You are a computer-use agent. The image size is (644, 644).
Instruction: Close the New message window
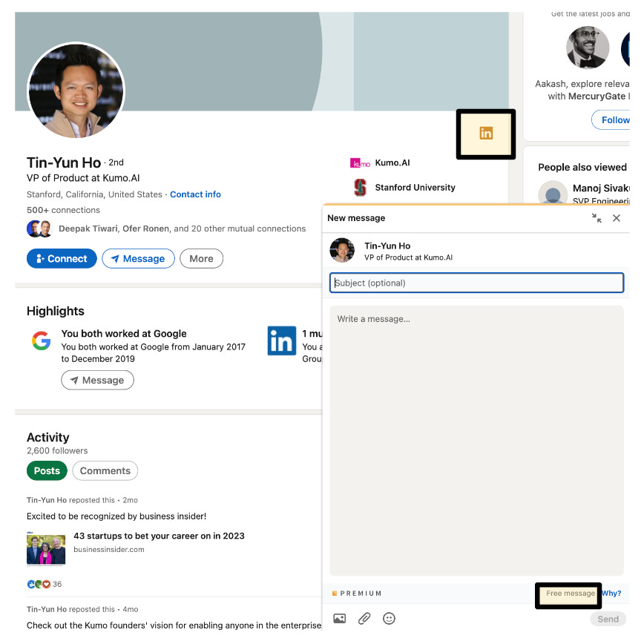click(617, 218)
